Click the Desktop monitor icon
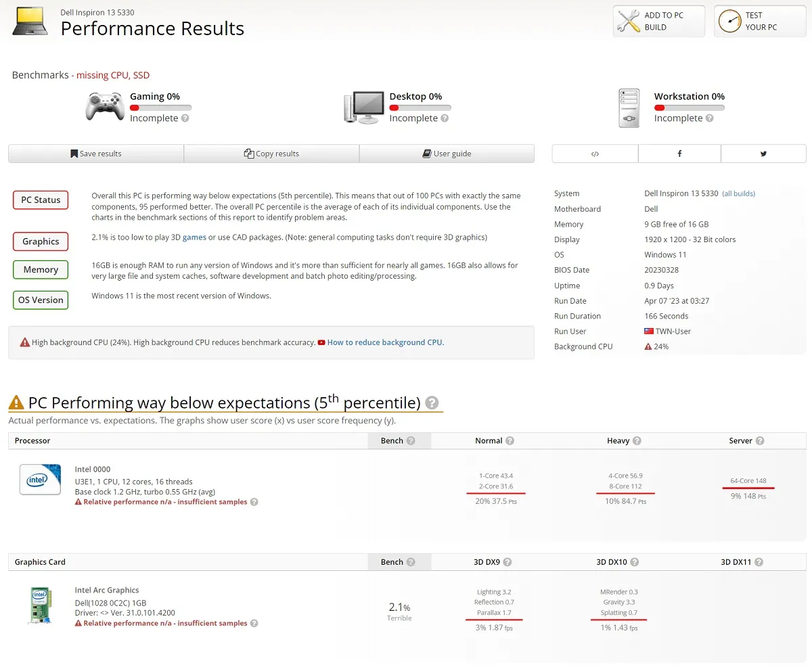Viewport: 812px width, 669px height. tap(364, 108)
